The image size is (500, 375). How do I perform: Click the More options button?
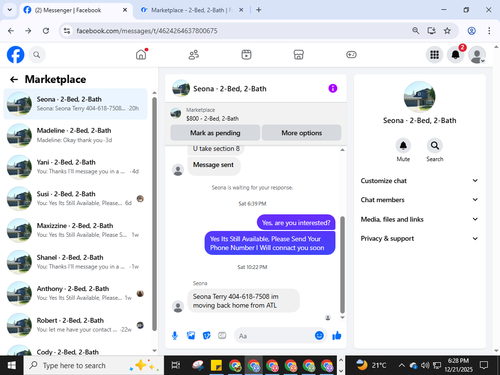pyautogui.click(x=302, y=133)
